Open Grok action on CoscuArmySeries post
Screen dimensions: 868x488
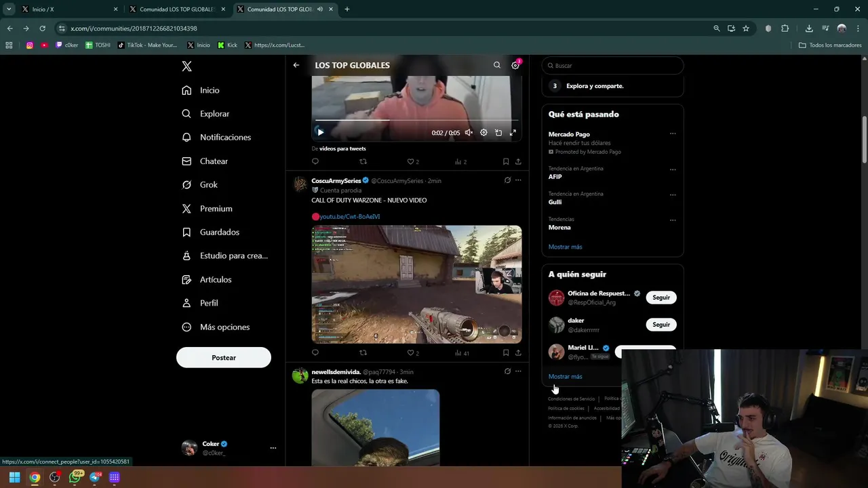(507, 180)
